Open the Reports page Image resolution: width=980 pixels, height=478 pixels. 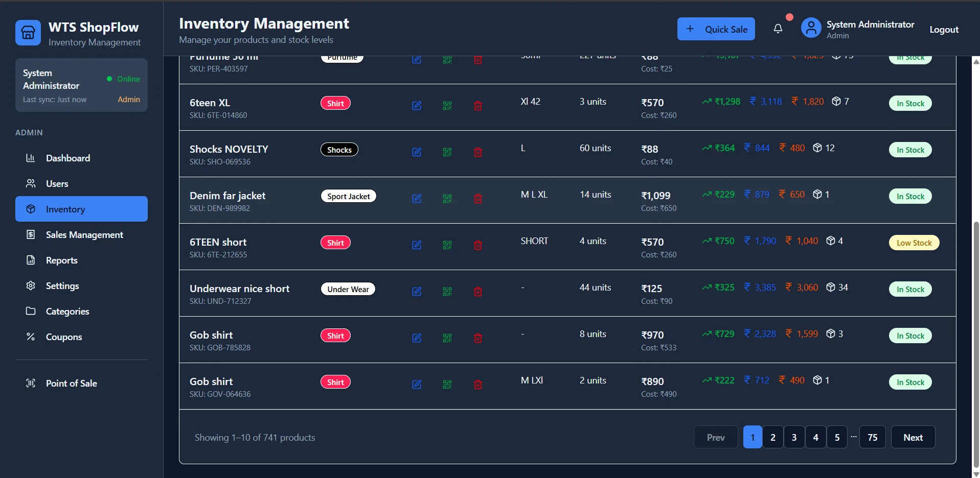coord(81,260)
